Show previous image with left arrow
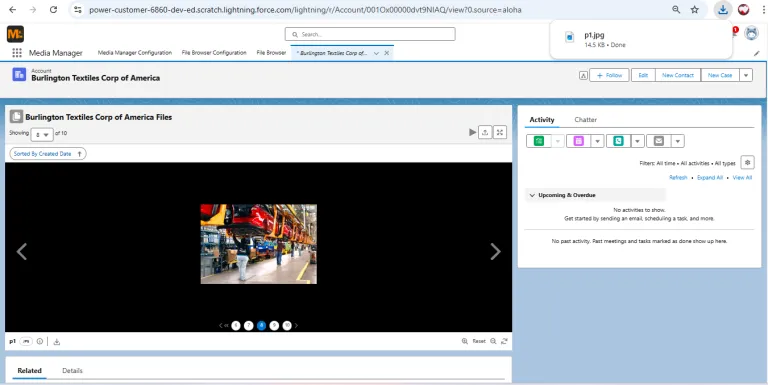The height and width of the screenshot is (385, 768). pyautogui.click(x=22, y=251)
